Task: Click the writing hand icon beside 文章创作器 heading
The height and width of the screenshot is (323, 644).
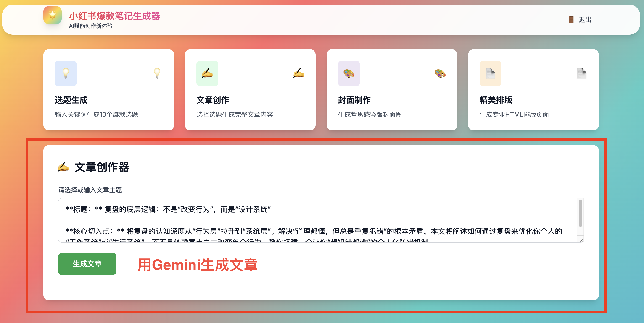Action: click(63, 167)
